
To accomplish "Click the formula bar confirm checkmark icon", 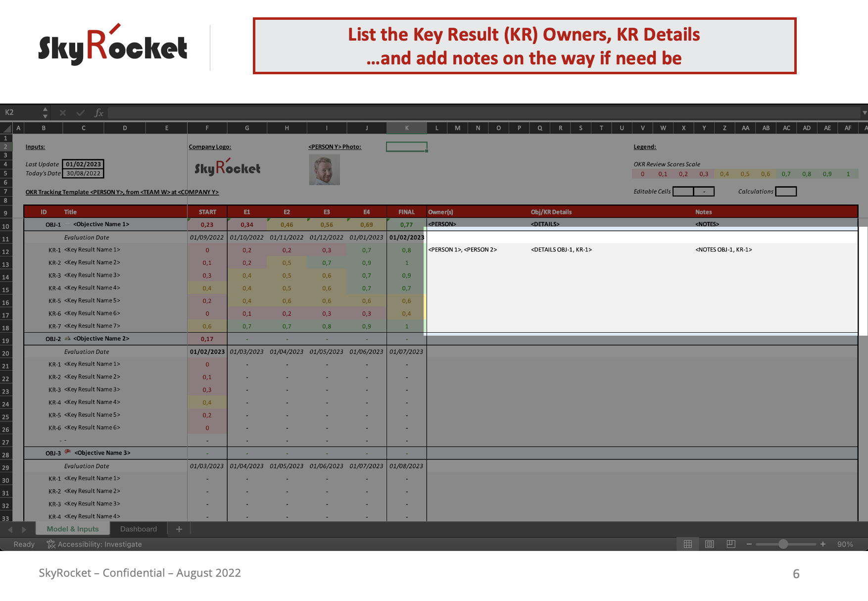I will [80, 113].
